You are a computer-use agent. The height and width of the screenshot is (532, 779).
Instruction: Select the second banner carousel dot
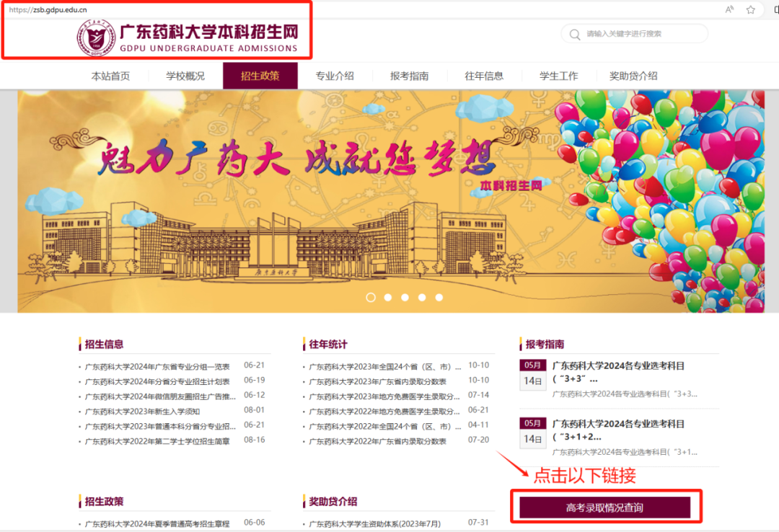click(x=388, y=297)
